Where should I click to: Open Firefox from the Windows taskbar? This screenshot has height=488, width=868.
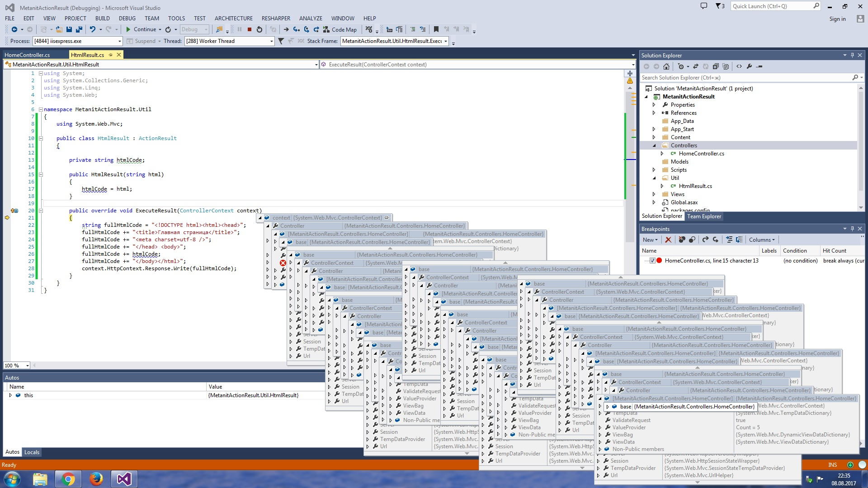point(96,479)
